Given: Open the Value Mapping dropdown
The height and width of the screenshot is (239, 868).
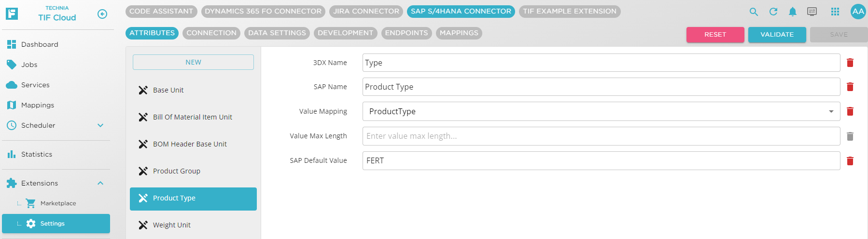Looking at the screenshot, I should pos(601,111).
